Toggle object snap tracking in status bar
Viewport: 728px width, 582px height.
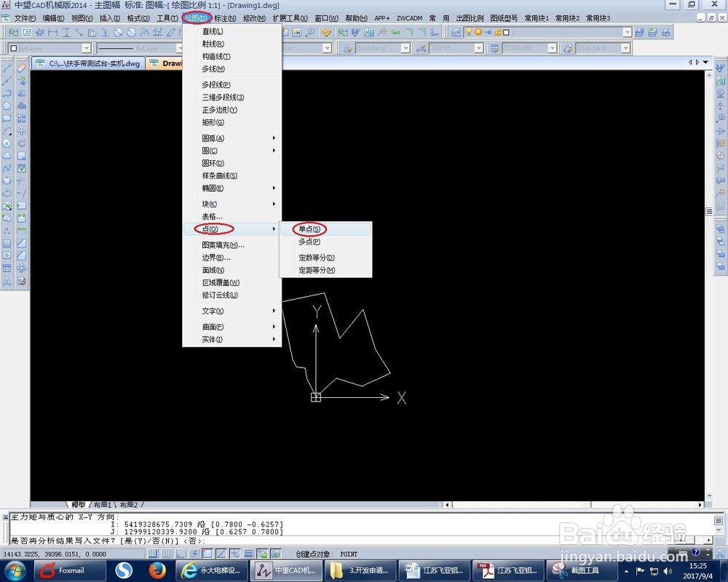[x=221, y=554]
